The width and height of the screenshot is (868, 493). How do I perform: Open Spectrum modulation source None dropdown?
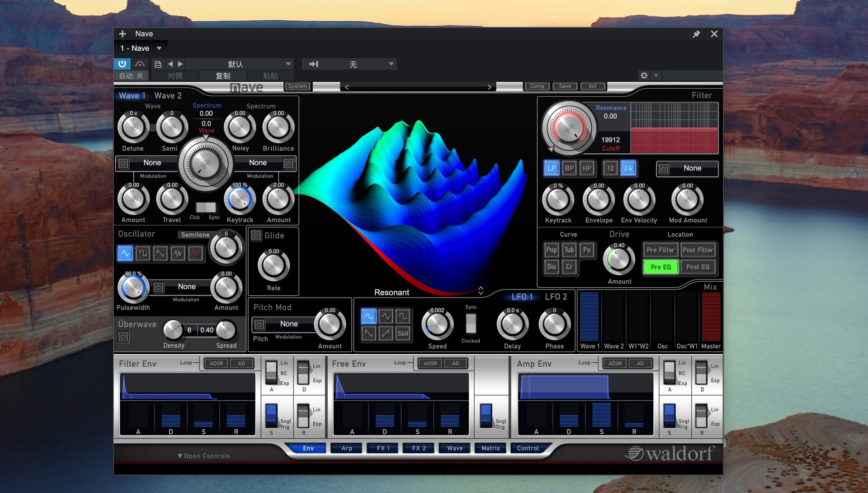tap(258, 163)
